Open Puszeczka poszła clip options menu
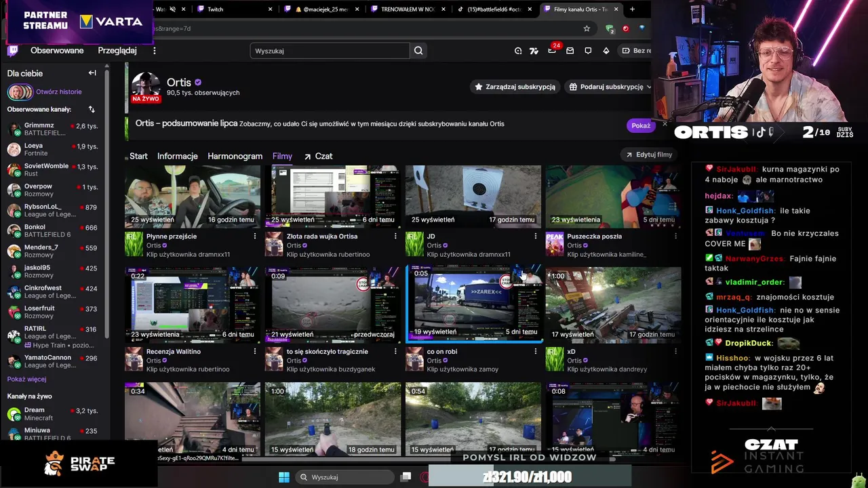This screenshot has height=488, width=868. point(675,237)
